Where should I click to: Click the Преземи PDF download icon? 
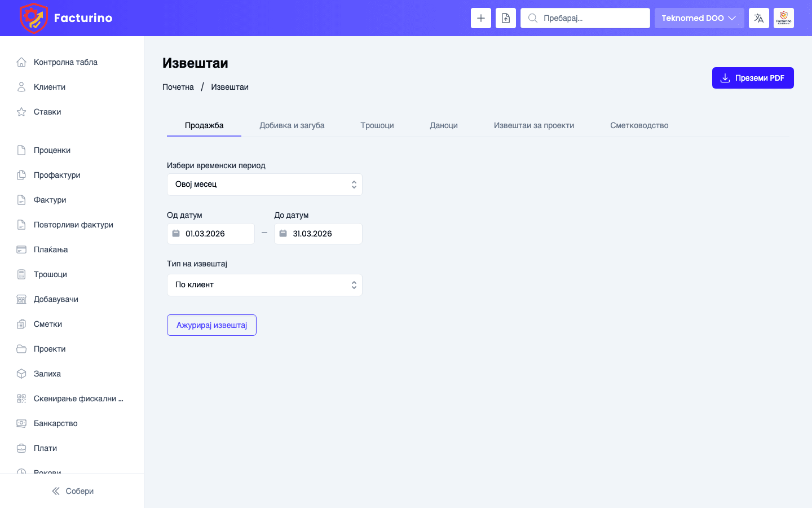click(724, 78)
